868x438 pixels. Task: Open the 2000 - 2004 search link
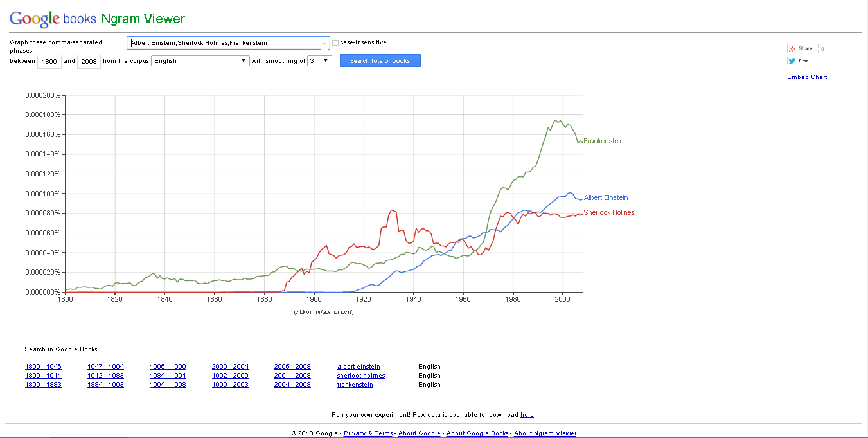pos(230,367)
